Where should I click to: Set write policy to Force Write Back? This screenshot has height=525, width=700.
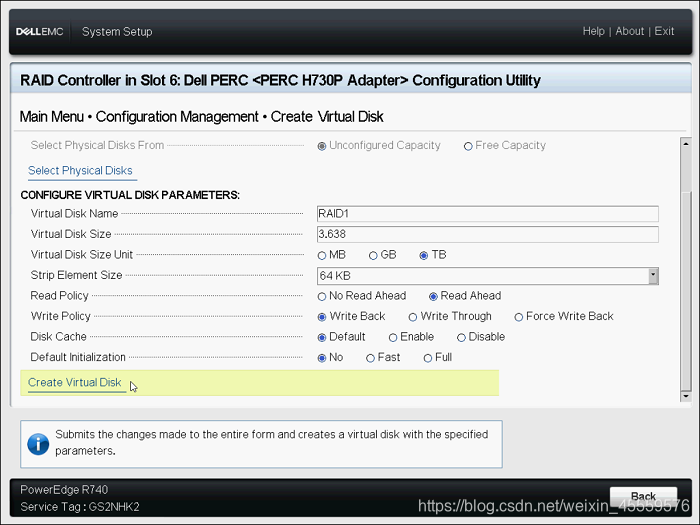pyautogui.click(x=518, y=317)
